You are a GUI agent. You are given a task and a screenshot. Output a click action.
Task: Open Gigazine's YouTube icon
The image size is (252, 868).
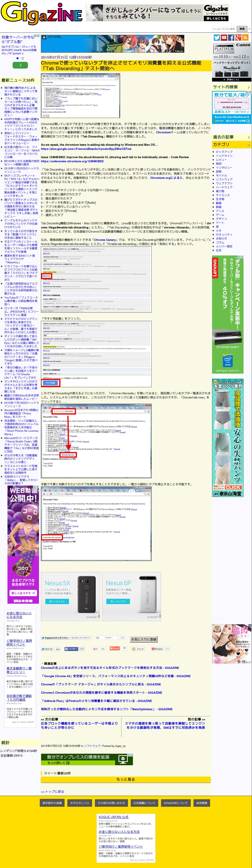click(224, 38)
